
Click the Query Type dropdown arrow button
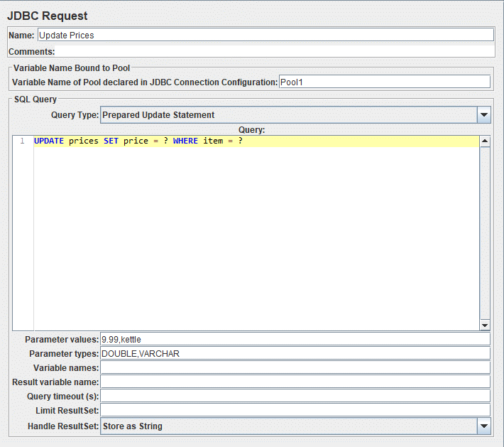[484, 114]
